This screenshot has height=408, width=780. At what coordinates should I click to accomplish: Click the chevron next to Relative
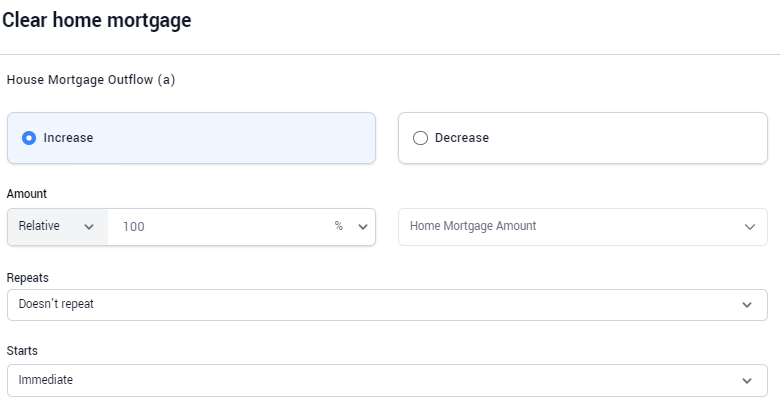click(x=89, y=227)
